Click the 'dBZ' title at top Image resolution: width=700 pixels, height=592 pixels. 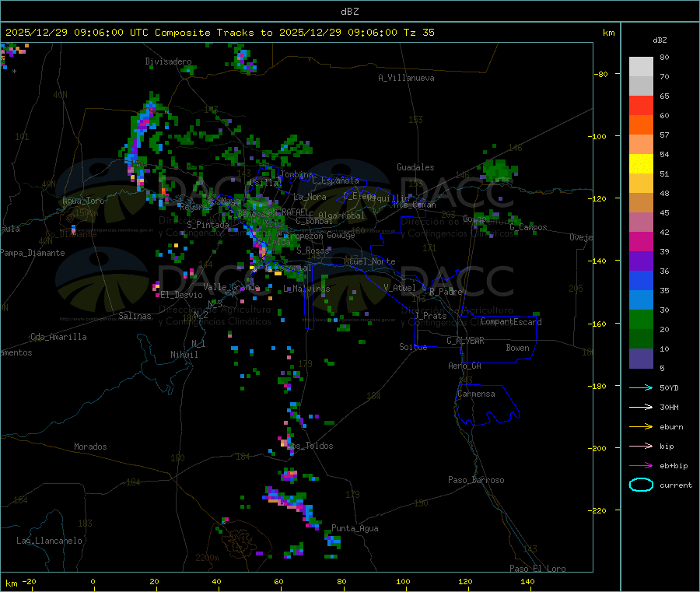pos(349,12)
